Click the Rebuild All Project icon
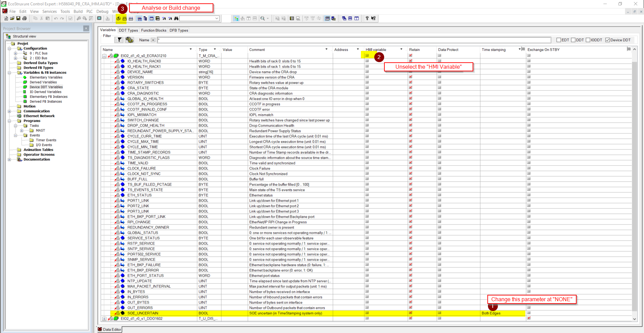The image size is (644, 333). point(131,18)
